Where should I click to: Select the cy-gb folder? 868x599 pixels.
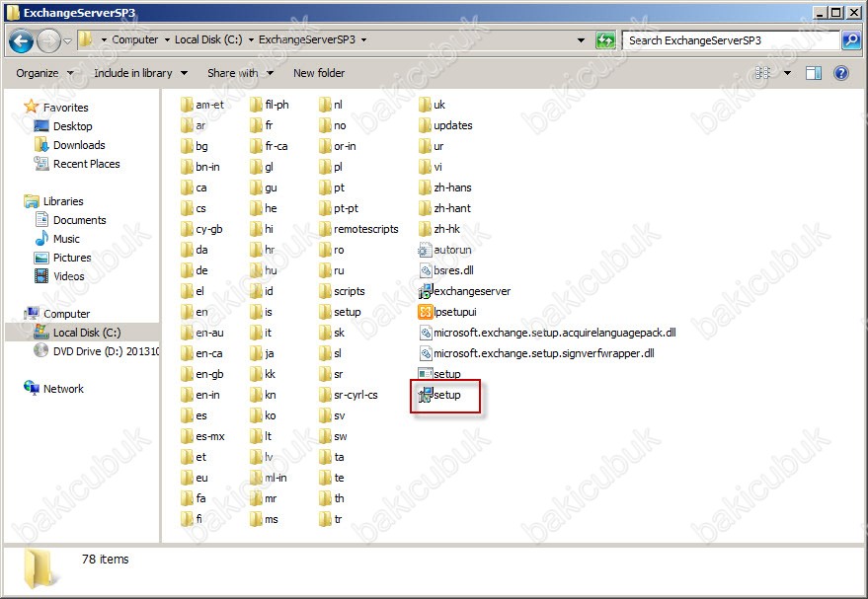click(201, 229)
